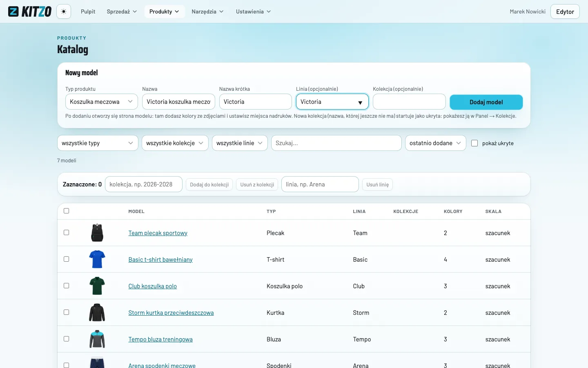Select the Tempo bluza treningowa row checkbox

(x=67, y=339)
